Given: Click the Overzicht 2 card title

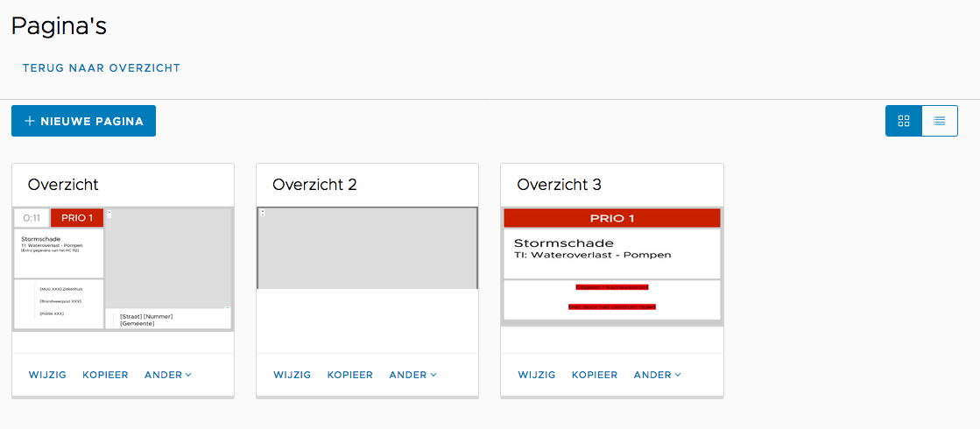Looking at the screenshot, I should tap(314, 185).
